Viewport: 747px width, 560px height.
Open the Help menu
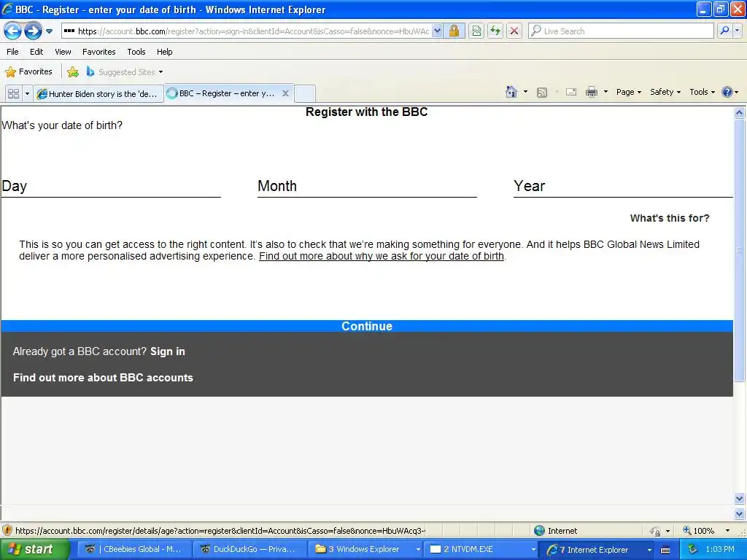[164, 52]
